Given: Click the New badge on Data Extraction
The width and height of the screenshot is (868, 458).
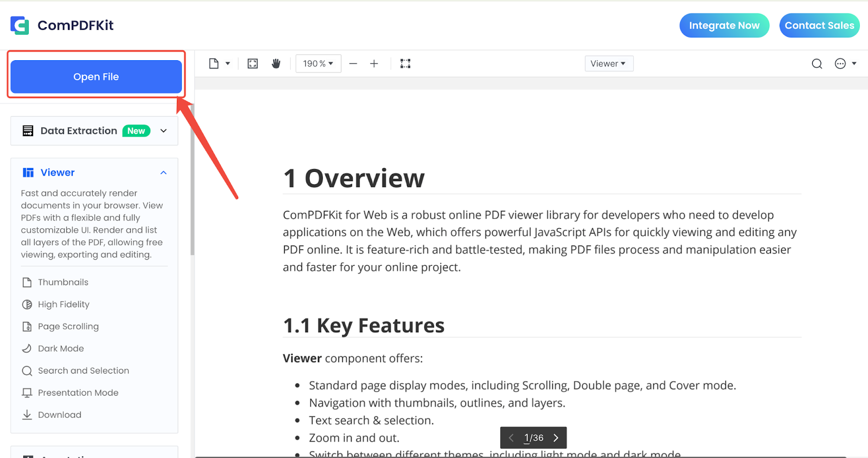Looking at the screenshot, I should (136, 131).
